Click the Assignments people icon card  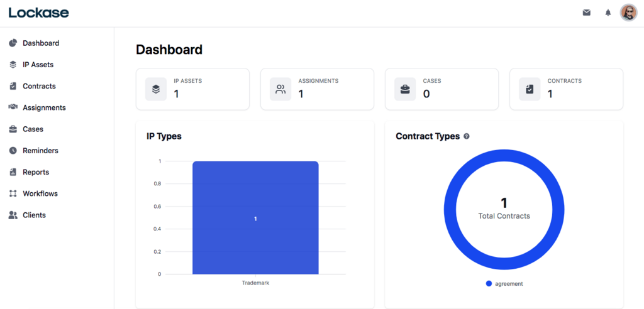280,89
